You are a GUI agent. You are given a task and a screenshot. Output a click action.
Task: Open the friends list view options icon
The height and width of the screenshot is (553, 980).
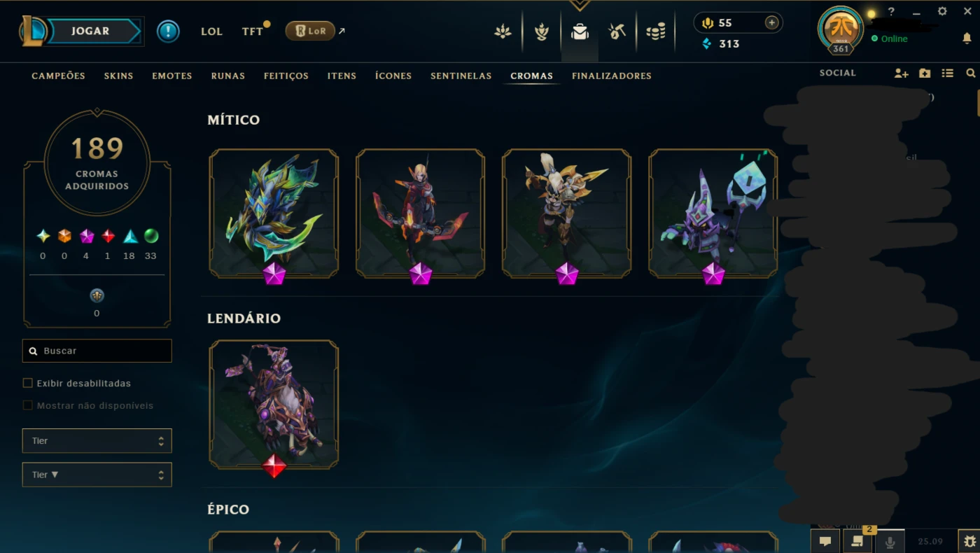point(948,73)
